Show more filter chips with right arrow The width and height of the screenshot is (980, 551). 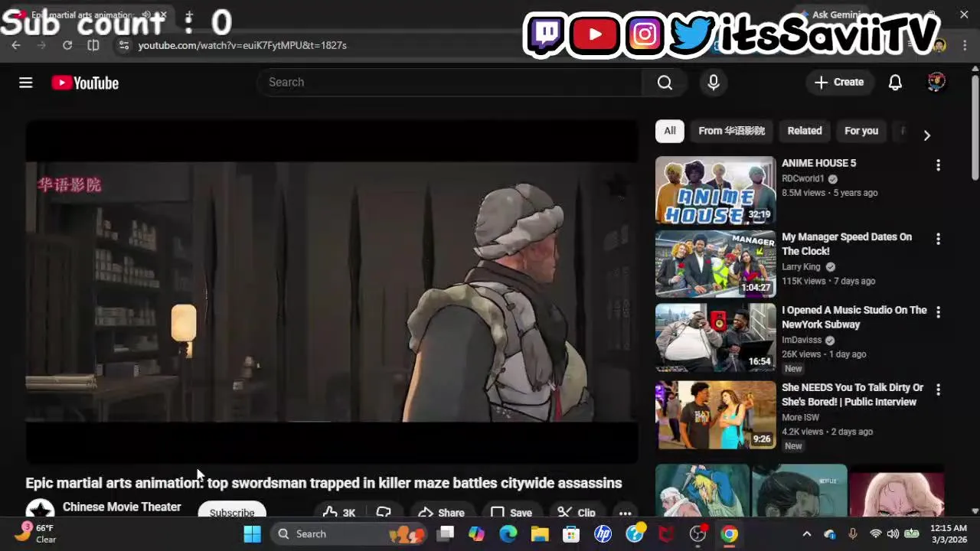(926, 135)
